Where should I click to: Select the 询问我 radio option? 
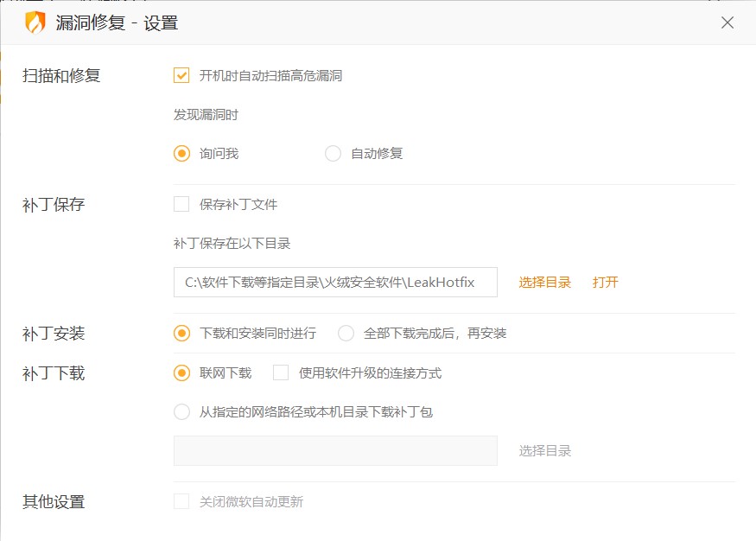[x=181, y=154]
